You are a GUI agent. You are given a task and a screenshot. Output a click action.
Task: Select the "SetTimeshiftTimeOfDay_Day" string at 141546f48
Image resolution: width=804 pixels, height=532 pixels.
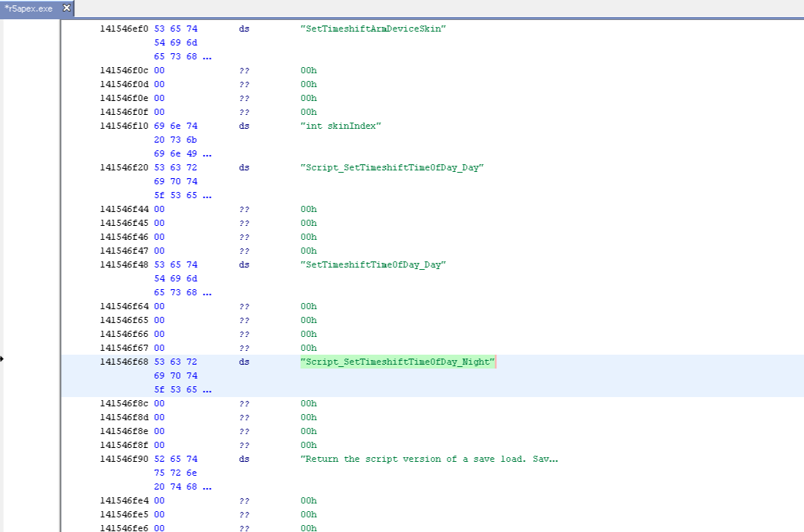373,264
